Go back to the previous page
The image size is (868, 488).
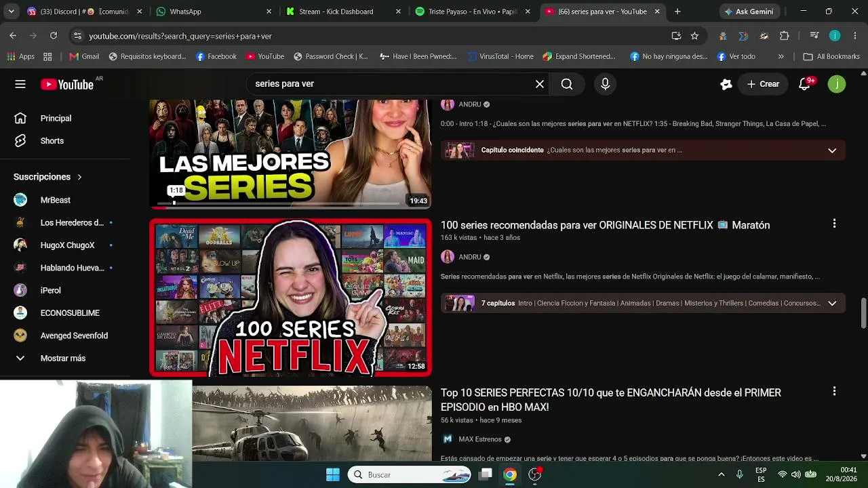click(x=13, y=36)
